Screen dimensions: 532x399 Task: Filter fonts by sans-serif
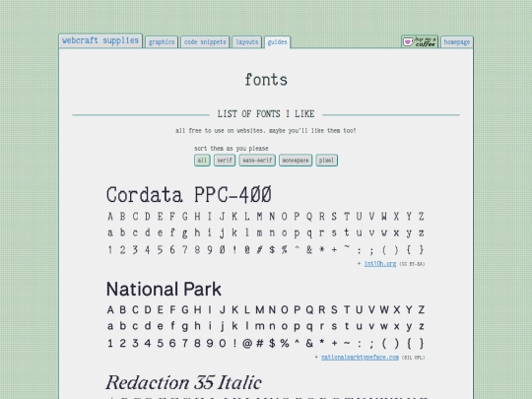[257, 161]
